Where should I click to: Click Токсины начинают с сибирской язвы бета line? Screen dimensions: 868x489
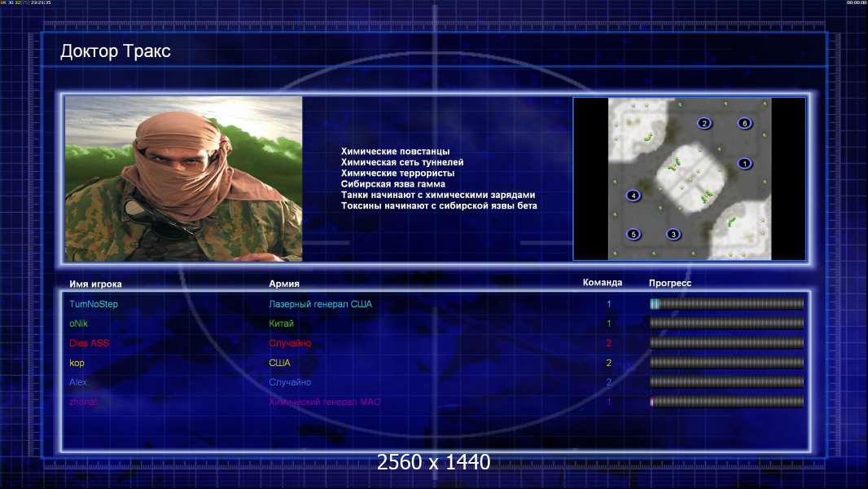click(439, 205)
